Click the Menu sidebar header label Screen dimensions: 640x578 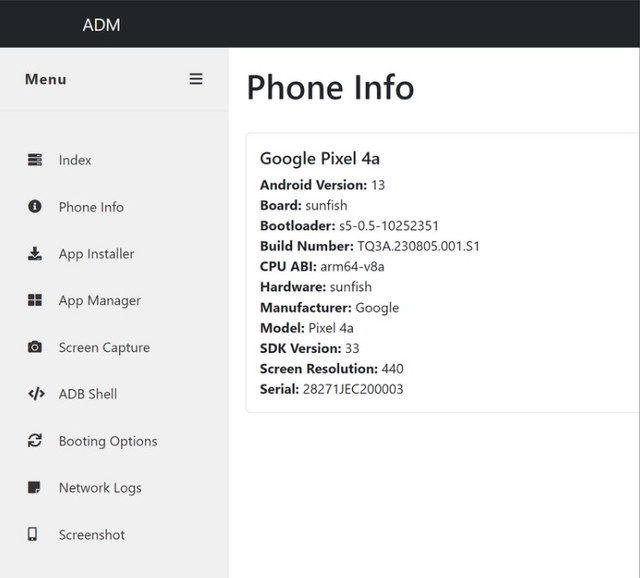pyautogui.click(x=46, y=79)
